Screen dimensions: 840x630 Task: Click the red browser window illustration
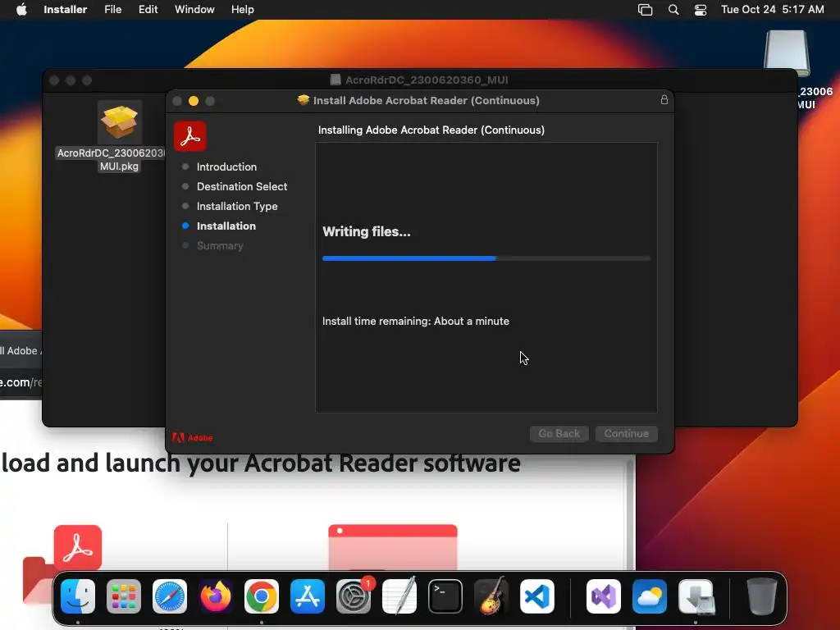pos(393,547)
